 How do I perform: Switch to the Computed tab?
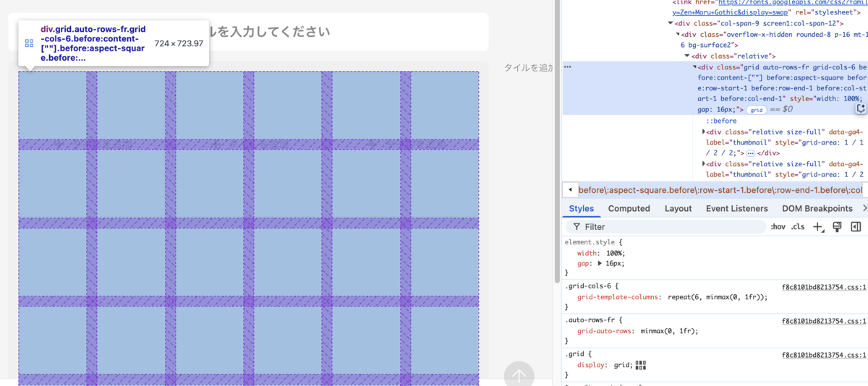pyautogui.click(x=629, y=208)
